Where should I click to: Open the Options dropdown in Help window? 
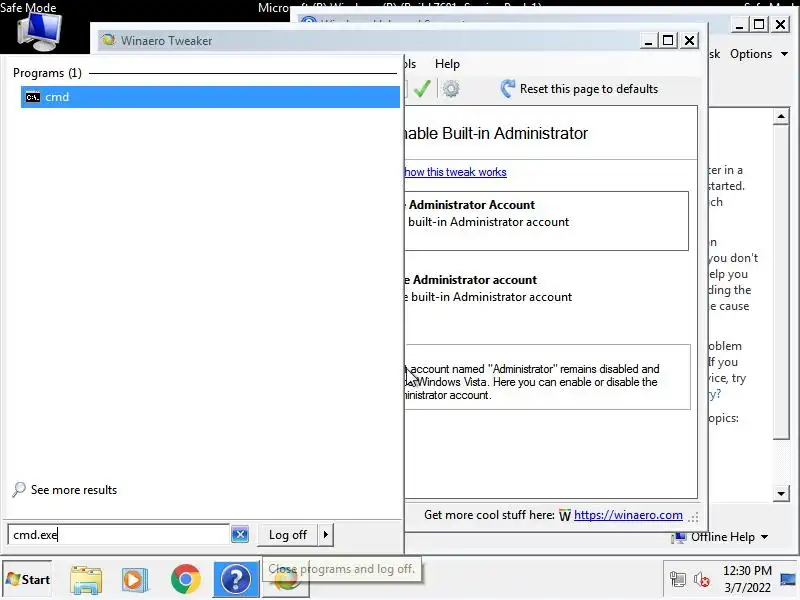click(759, 54)
